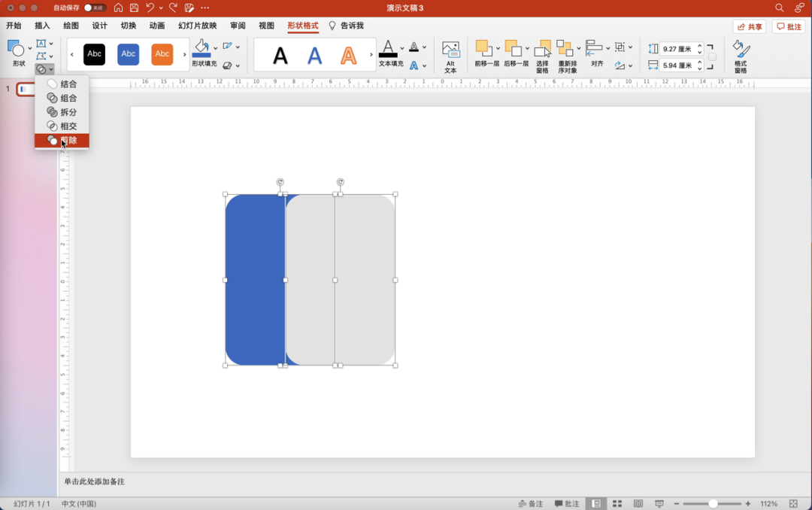The image size is (812, 510).
Task: Switch to reading view in status bar
Action: [x=638, y=504]
